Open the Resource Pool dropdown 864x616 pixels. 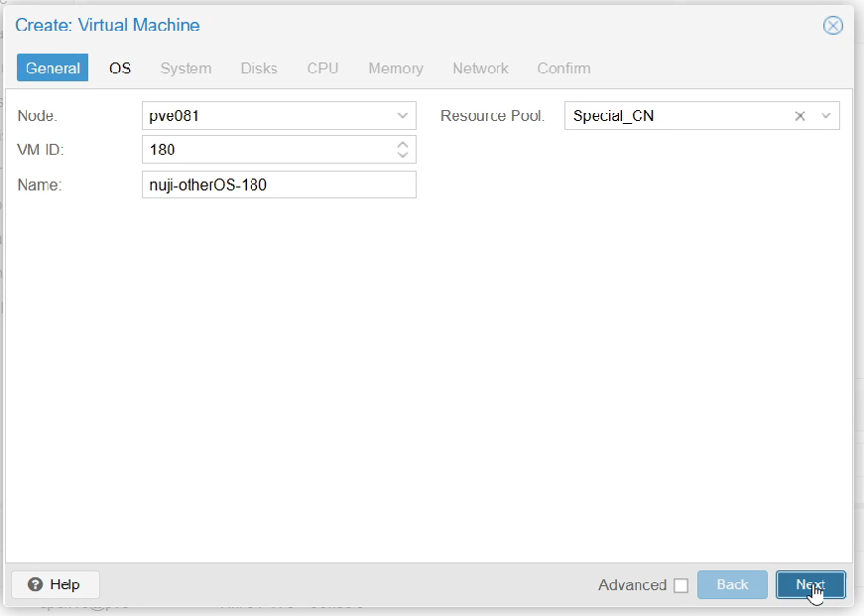[826, 115]
